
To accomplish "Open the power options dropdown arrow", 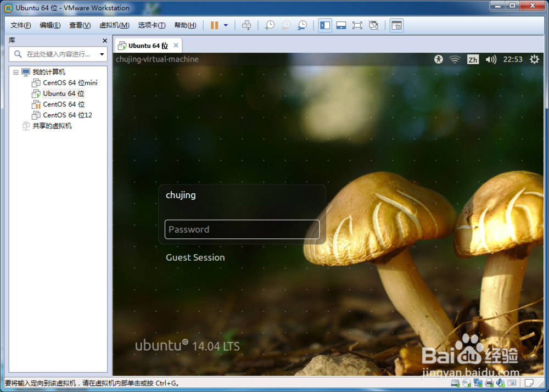I will (x=226, y=25).
